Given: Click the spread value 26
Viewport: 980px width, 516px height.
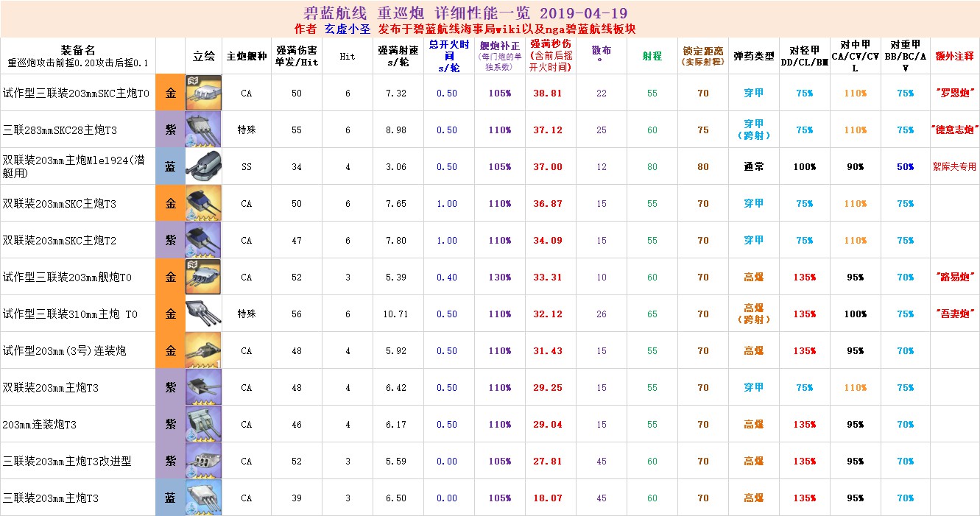Looking at the screenshot, I should (602, 314).
